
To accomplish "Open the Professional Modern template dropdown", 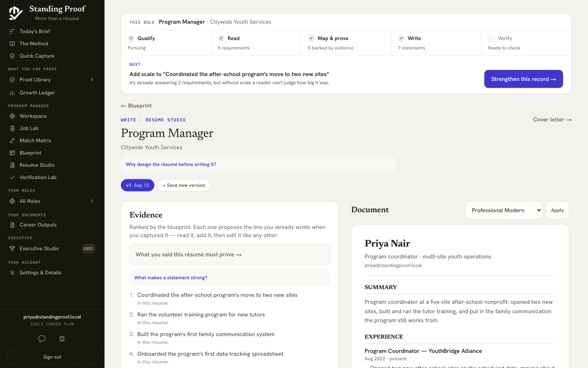I will click(504, 210).
